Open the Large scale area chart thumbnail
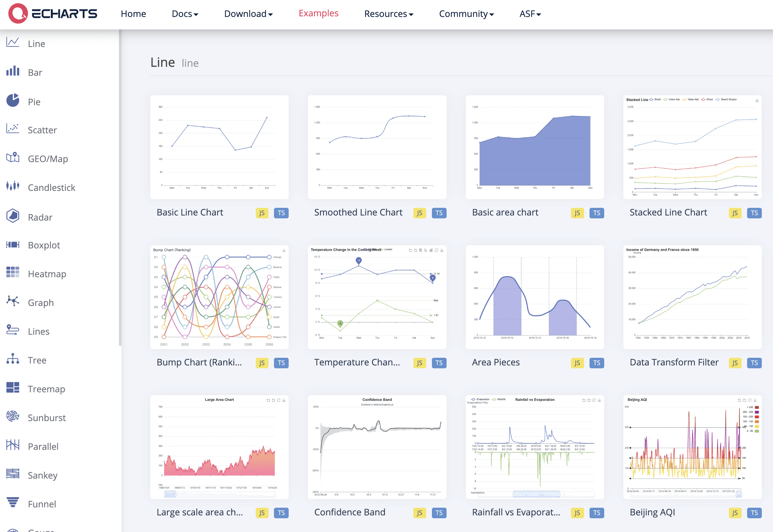Viewport: 773px width, 532px height. (x=219, y=447)
